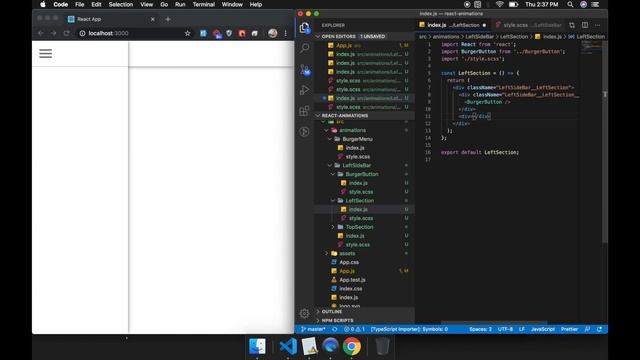Click the Chrome profile avatar
The image size is (640, 360).
[273, 33]
